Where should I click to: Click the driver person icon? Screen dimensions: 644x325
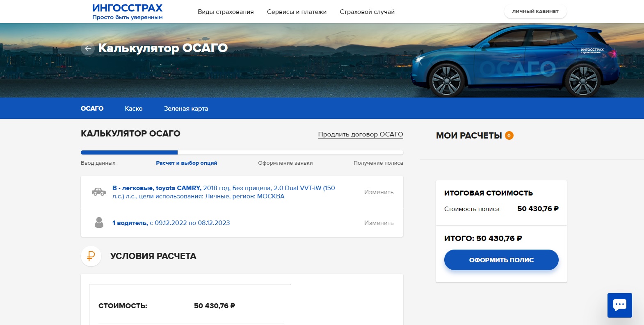point(99,223)
